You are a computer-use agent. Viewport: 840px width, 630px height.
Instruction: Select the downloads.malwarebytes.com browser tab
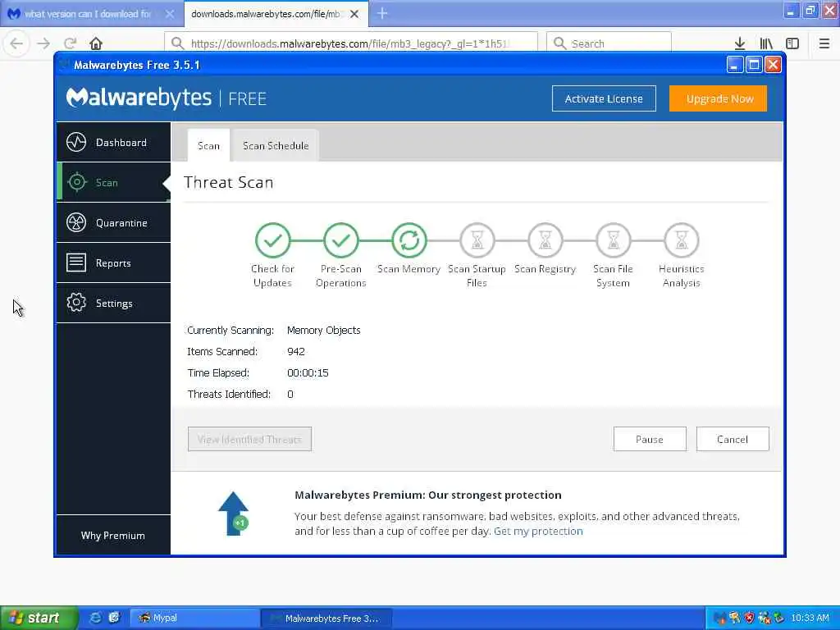276,14
